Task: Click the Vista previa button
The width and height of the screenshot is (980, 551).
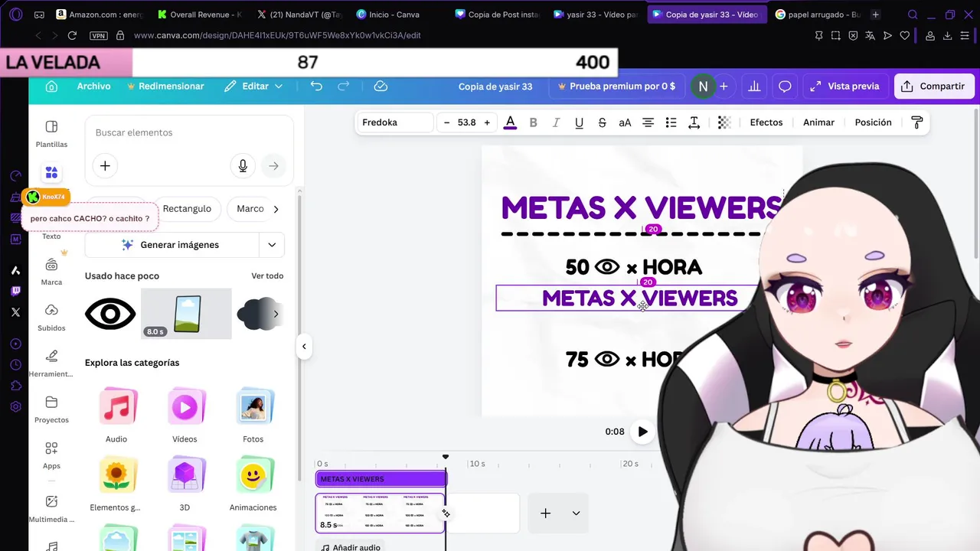Action: coord(845,86)
